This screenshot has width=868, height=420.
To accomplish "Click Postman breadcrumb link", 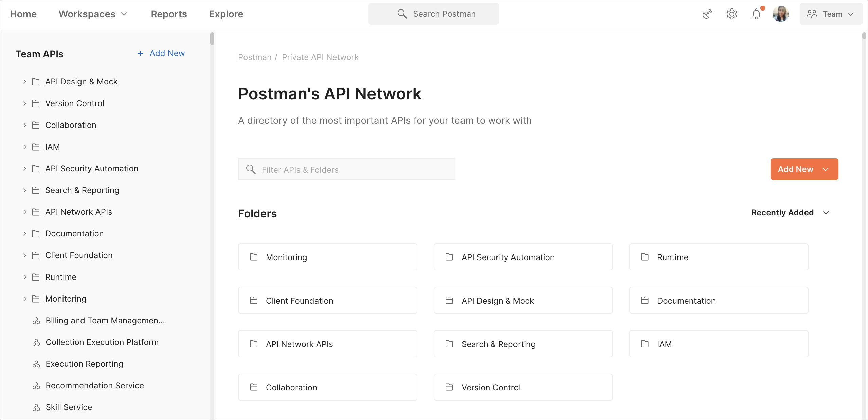I will pos(255,57).
